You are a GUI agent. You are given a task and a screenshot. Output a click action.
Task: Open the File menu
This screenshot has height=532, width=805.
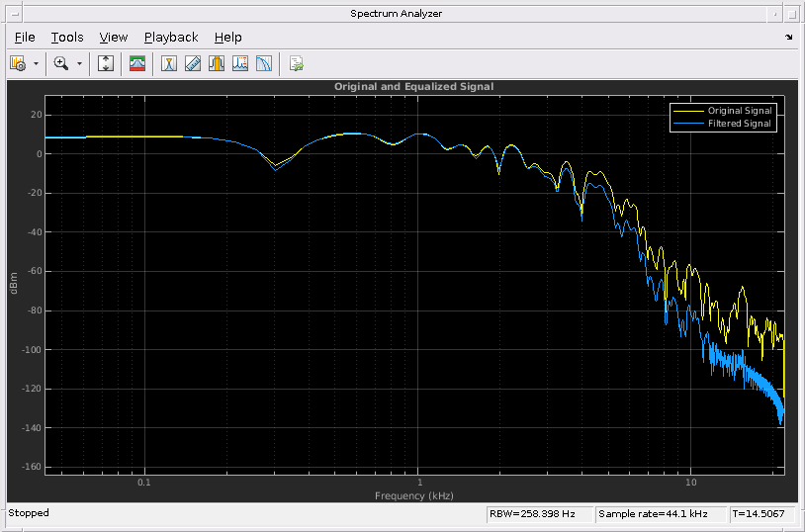point(25,38)
